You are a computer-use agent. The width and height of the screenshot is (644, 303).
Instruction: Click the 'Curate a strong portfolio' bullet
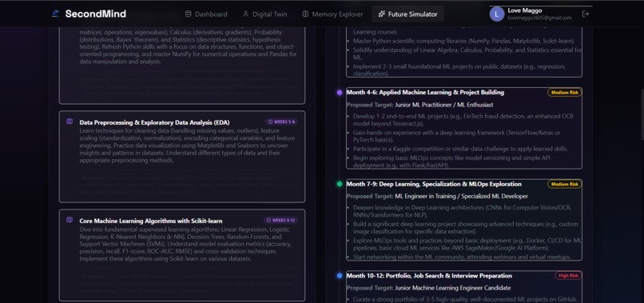pyautogui.click(x=465, y=299)
